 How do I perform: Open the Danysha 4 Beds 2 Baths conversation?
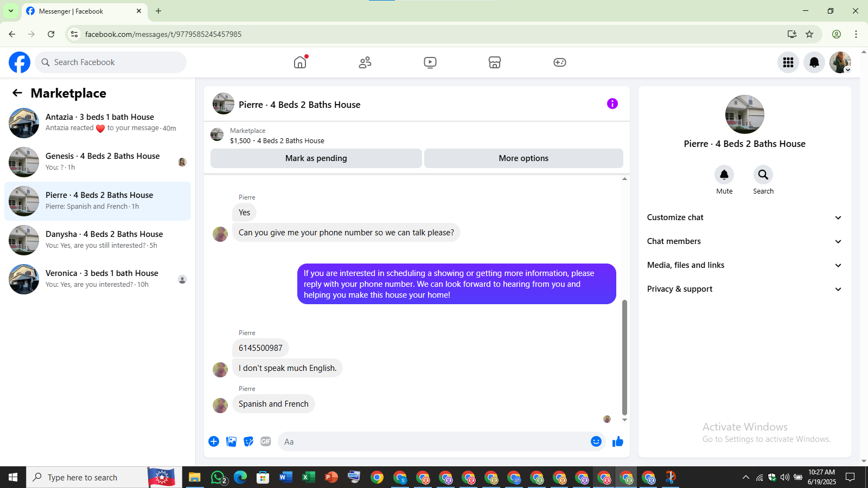coord(98,240)
